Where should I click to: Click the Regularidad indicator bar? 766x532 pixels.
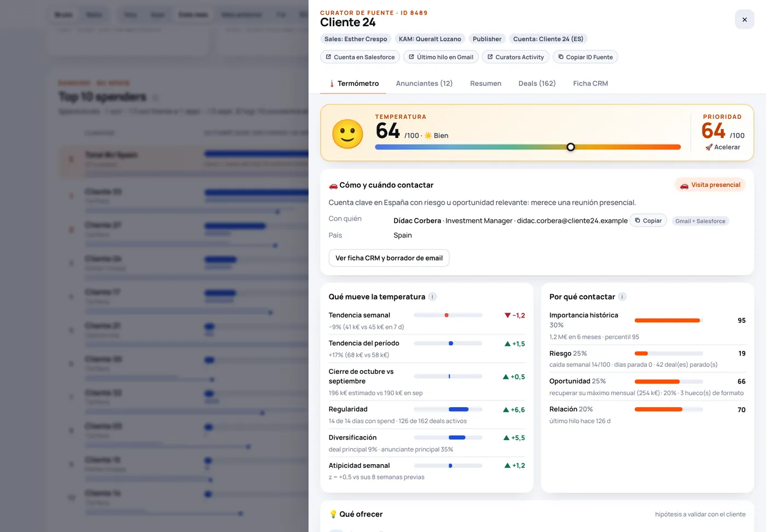[x=448, y=409]
